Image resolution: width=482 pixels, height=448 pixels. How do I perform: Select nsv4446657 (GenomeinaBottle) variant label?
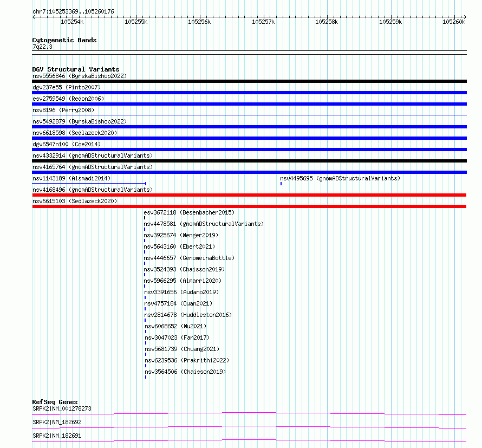pos(189,258)
